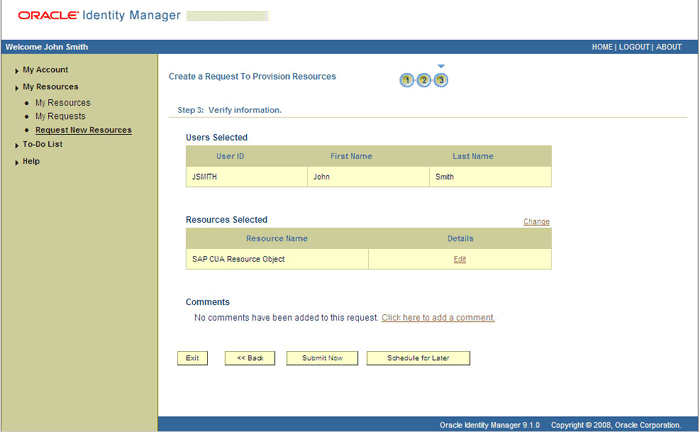The image size is (700, 432).
Task: Click Oracle Identity Manager 9.1.0 footer text
Action: pos(490,425)
